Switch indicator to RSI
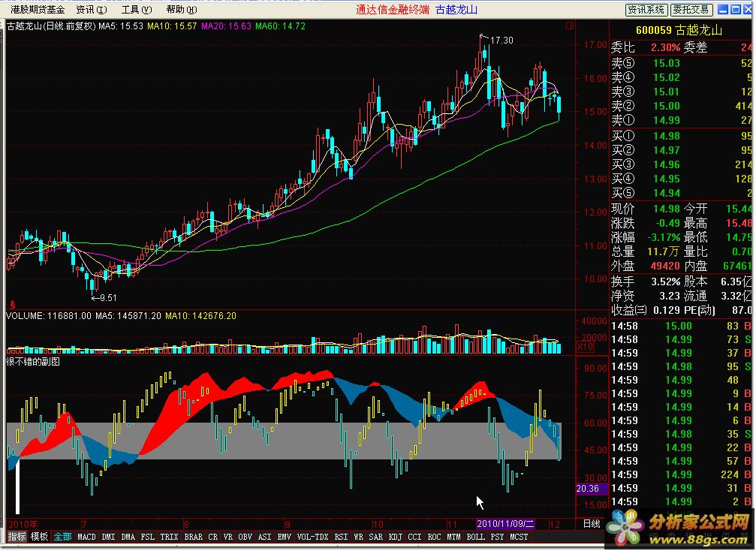The image size is (756, 551). point(341,537)
